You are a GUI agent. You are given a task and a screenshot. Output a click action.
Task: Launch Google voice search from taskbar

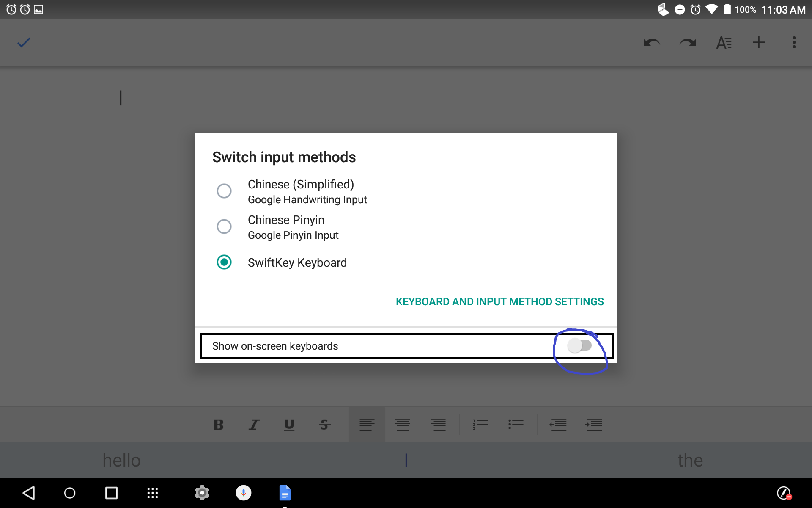coord(244,493)
